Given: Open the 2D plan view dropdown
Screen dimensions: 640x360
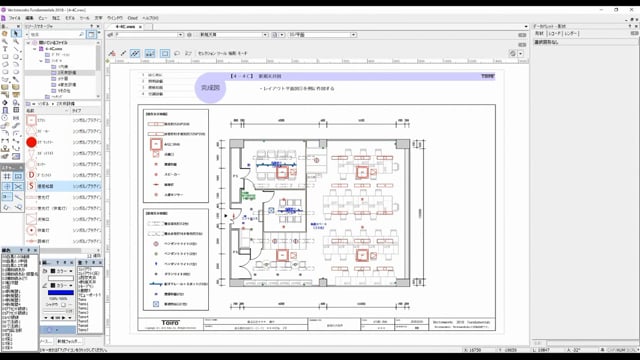Looking at the screenshot, I should tap(322, 35).
